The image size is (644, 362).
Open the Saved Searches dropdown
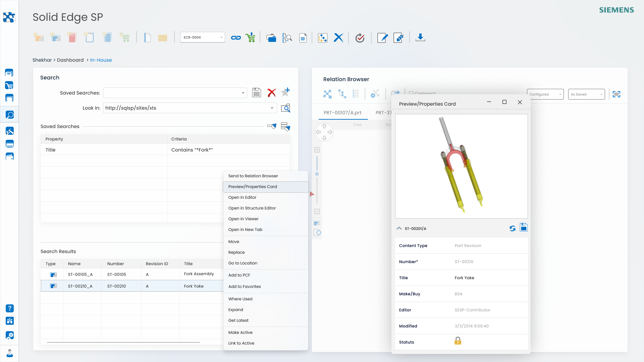pyautogui.click(x=175, y=93)
